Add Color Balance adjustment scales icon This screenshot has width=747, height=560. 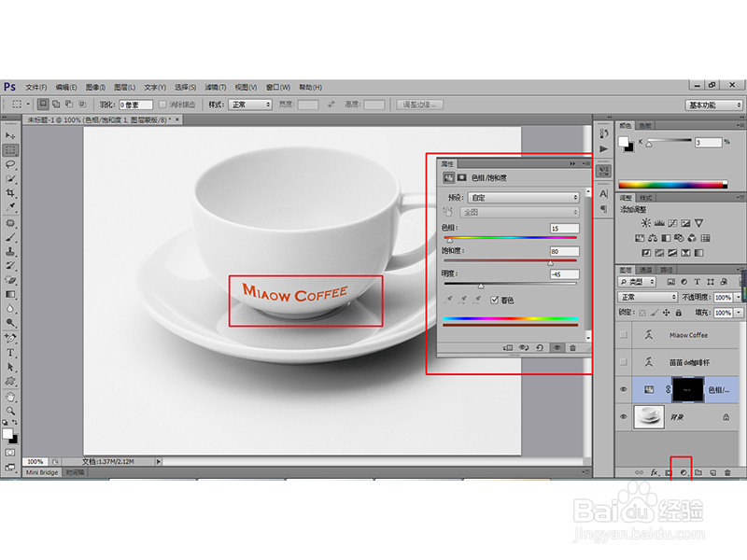(x=653, y=238)
